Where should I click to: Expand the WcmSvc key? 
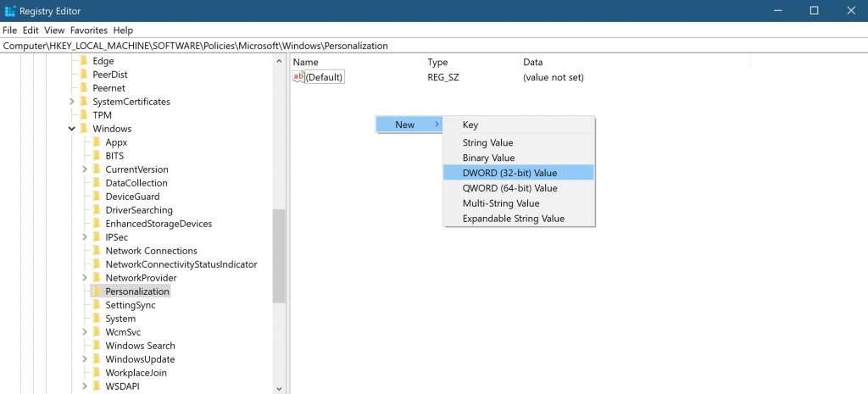pyautogui.click(x=85, y=332)
